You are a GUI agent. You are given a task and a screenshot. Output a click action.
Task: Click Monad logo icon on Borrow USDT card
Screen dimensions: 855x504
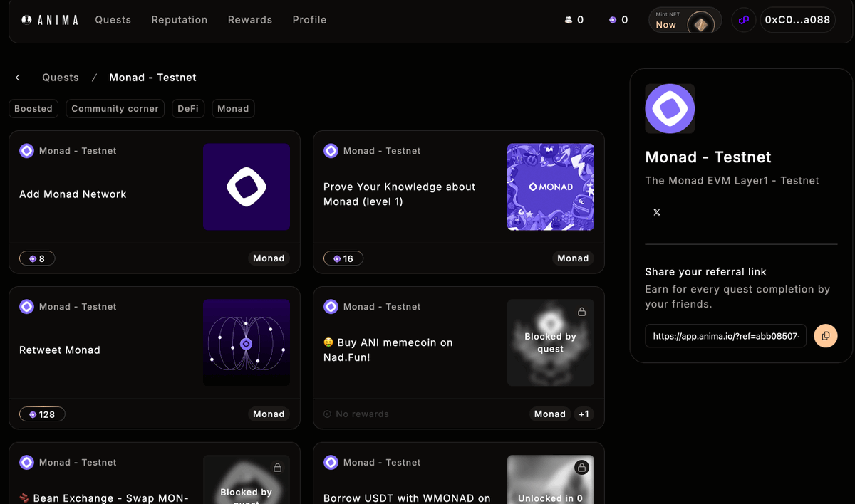pos(331,463)
